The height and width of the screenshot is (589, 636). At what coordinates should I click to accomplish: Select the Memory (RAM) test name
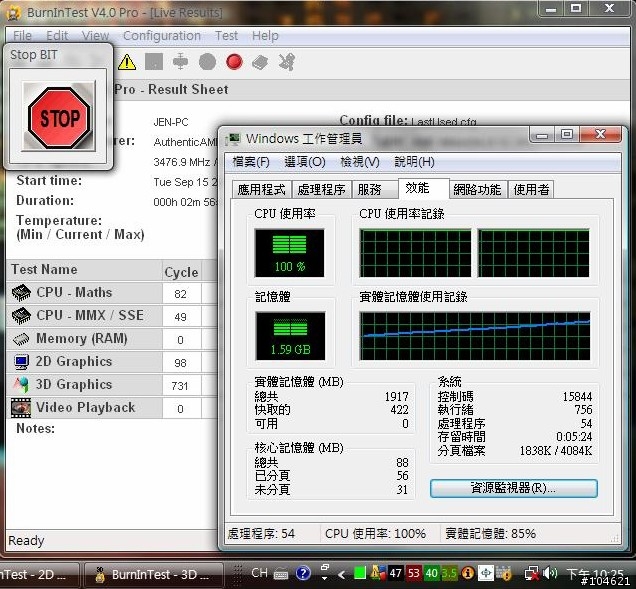tap(82, 338)
